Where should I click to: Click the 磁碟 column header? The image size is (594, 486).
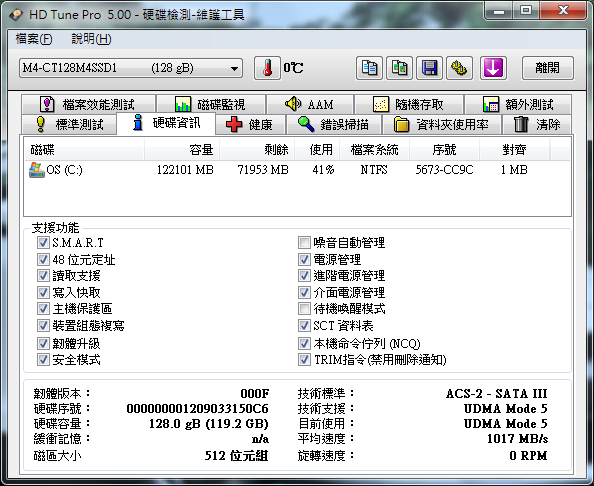point(84,150)
